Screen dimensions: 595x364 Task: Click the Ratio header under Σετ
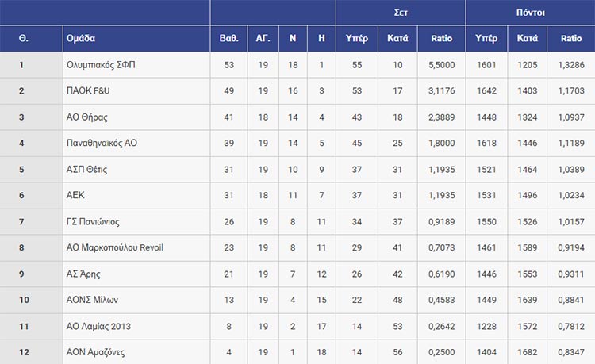[441, 38]
